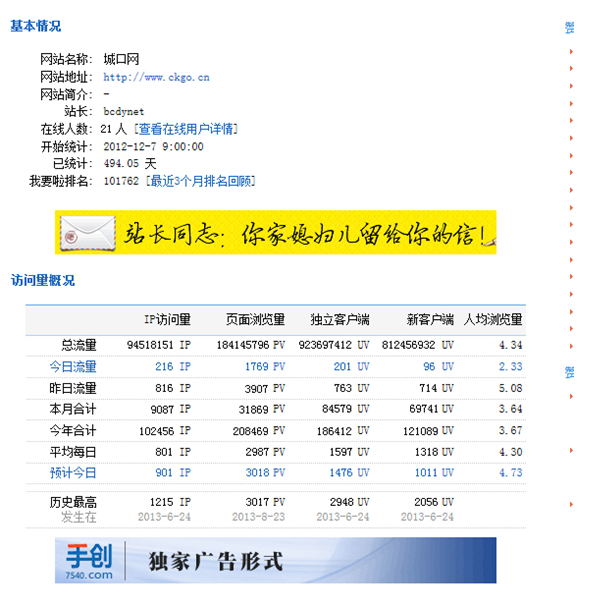Click the 访问量概况 section heading
Screen dimensions: 610x594
point(42,280)
